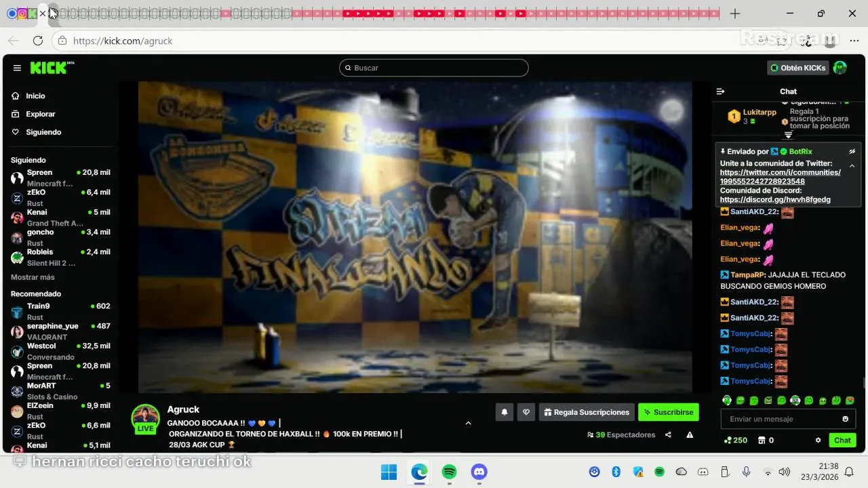Click Mostrar más under Siguiendo

pyautogui.click(x=33, y=277)
